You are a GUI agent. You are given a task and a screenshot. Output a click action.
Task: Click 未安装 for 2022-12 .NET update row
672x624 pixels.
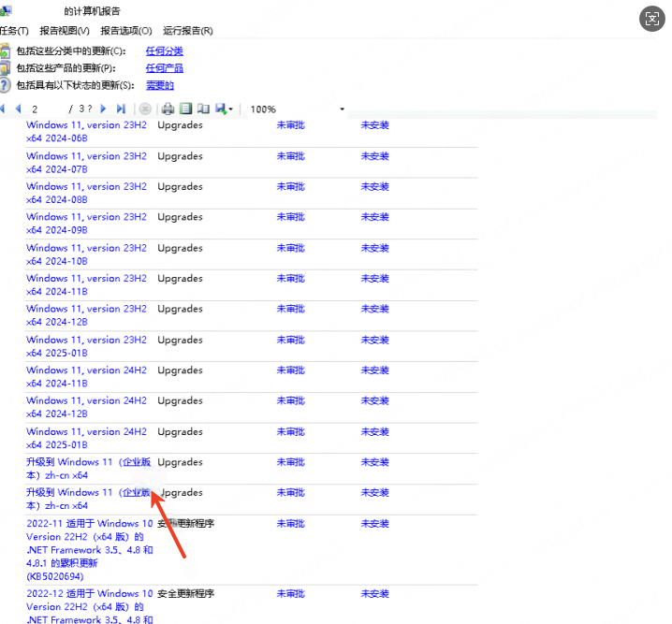tap(375, 594)
